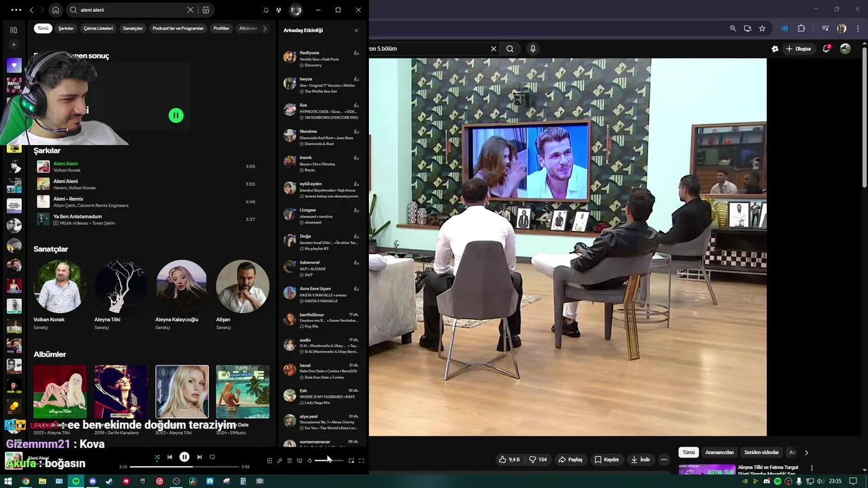Screen dimensions: 868x488
Task: Select the Profiller filter chip
Action: [x=222, y=28]
